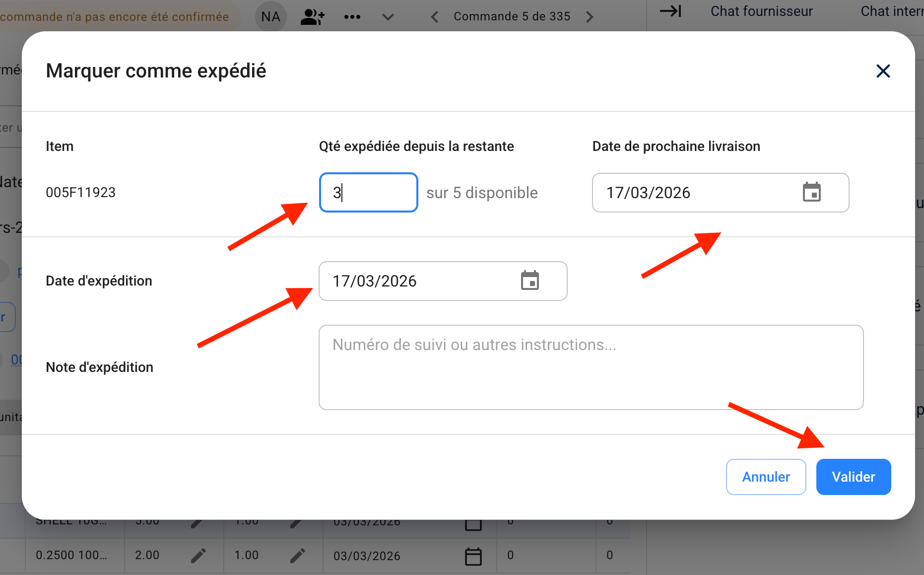Validate the shipment with the Valider button
924x575 pixels.
[x=853, y=477]
